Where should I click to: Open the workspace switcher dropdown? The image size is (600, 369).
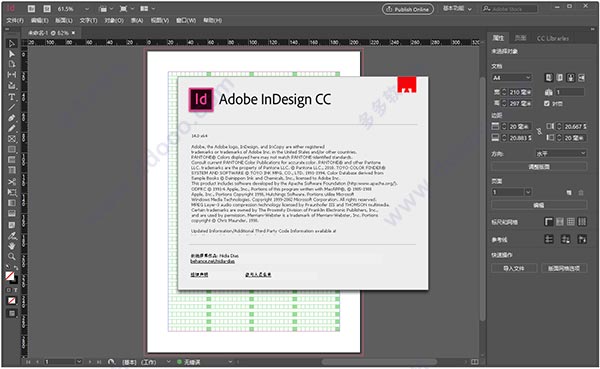click(457, 8)
